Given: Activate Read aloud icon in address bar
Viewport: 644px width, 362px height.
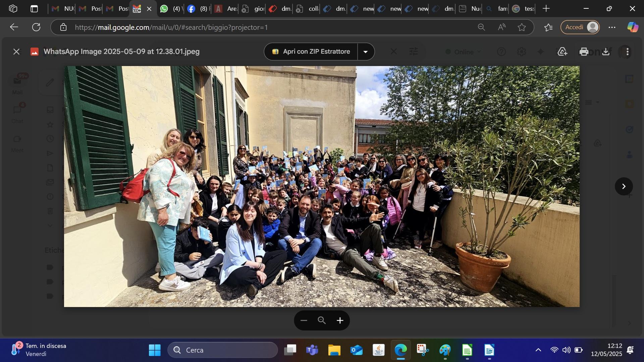Looking at the screenshot, I should click(502, 27).
